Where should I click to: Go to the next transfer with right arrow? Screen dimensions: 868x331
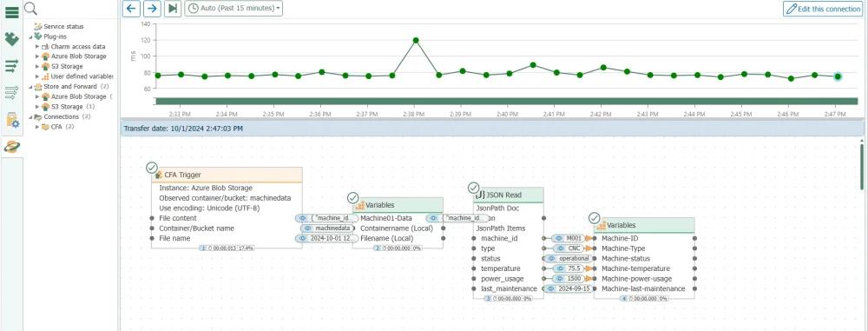[x=152, y=9]
